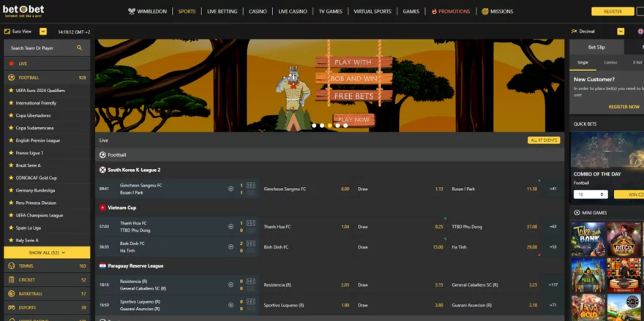Screen dimensions: 644x321
Task: Select third carousel dot on banner
Action: coord(329,126)
